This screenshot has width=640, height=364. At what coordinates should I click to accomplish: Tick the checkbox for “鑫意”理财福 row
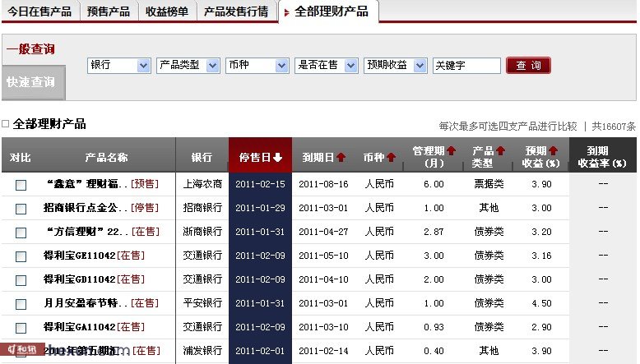click(x=21, y=185)
